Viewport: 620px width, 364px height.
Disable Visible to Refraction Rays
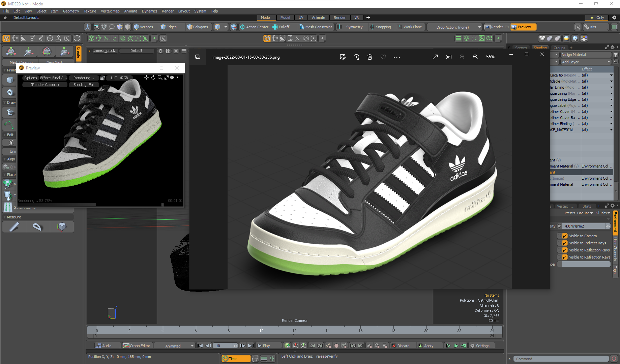[565, 257]
